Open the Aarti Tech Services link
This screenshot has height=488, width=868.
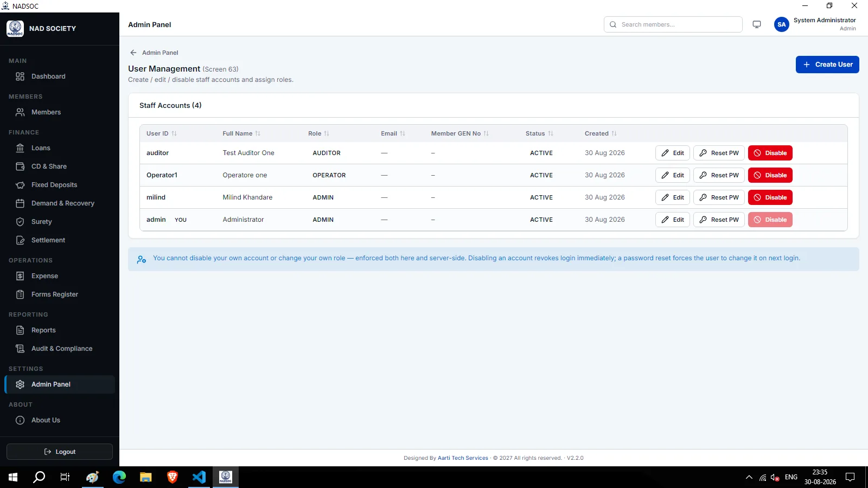(x=463, y=458)
